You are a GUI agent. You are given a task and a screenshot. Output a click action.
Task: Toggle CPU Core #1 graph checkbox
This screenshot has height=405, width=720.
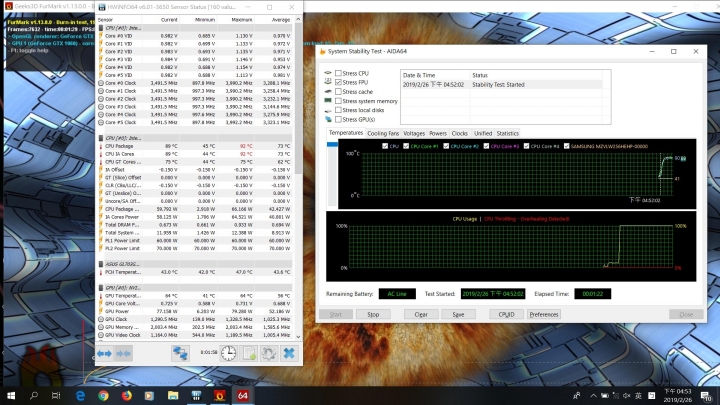point(406,146)
